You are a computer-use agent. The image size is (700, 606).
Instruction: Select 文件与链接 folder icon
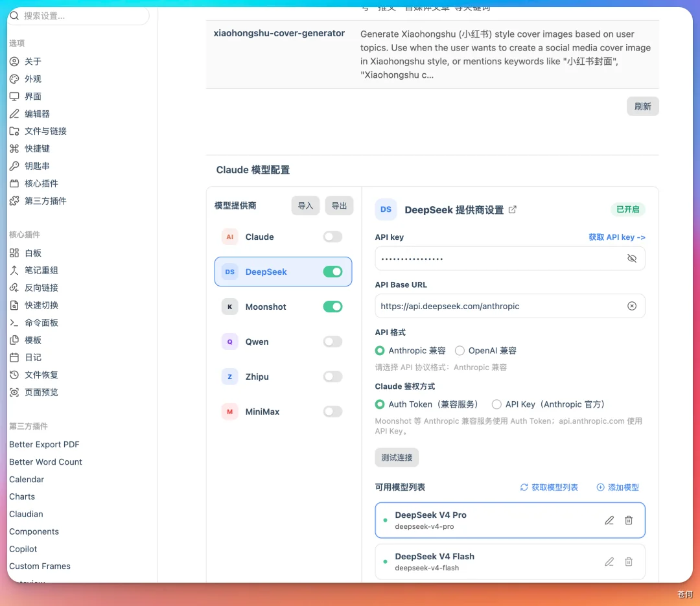(x=14, y=131)
